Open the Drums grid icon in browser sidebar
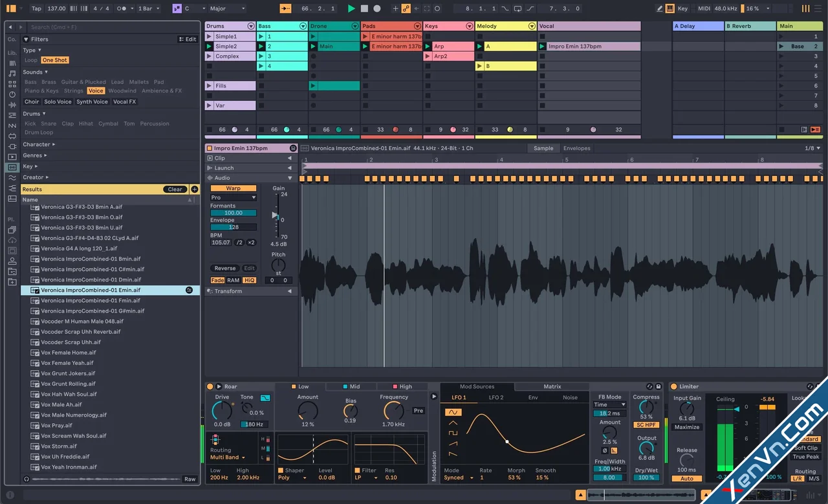 [12, 83]
